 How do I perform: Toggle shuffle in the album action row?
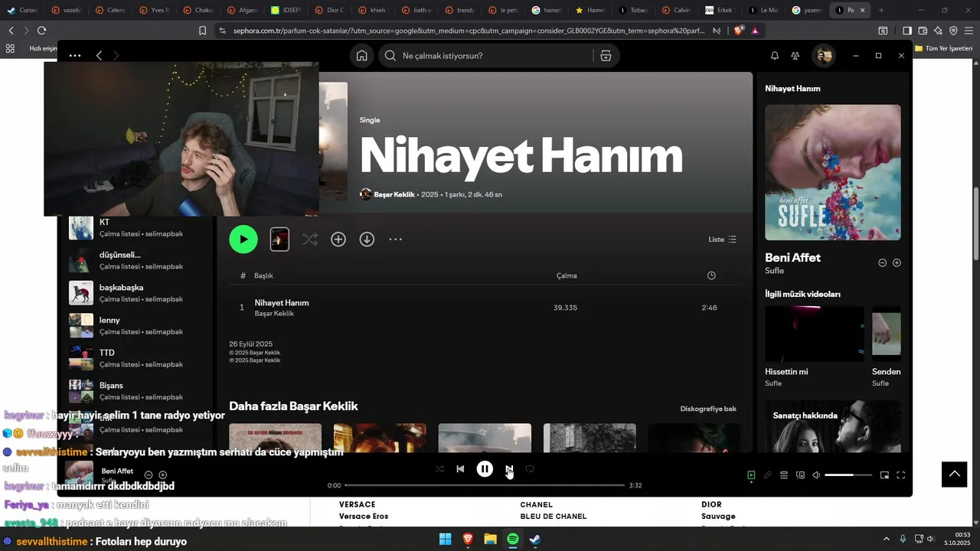coord(309,240)
